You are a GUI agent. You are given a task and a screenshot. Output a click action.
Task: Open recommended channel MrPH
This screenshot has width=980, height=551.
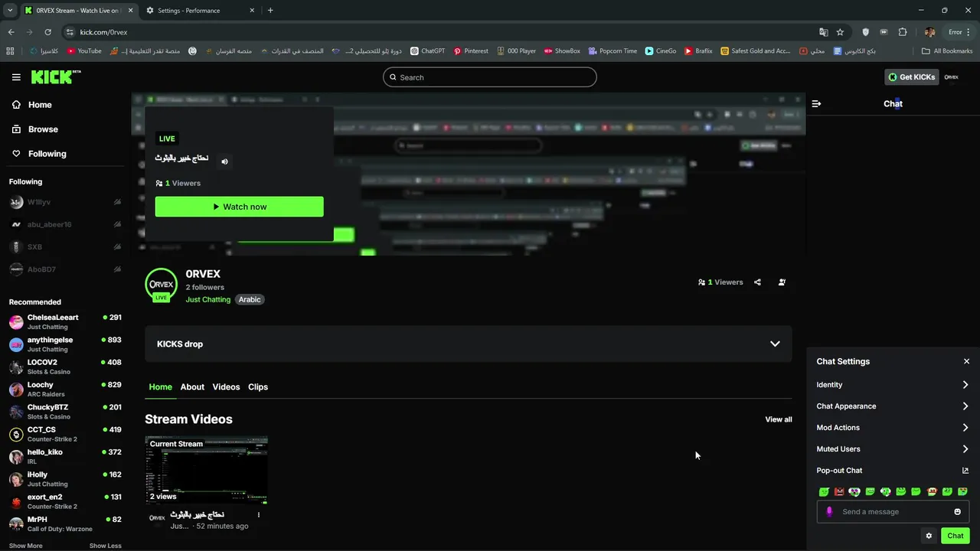(65, 524)
